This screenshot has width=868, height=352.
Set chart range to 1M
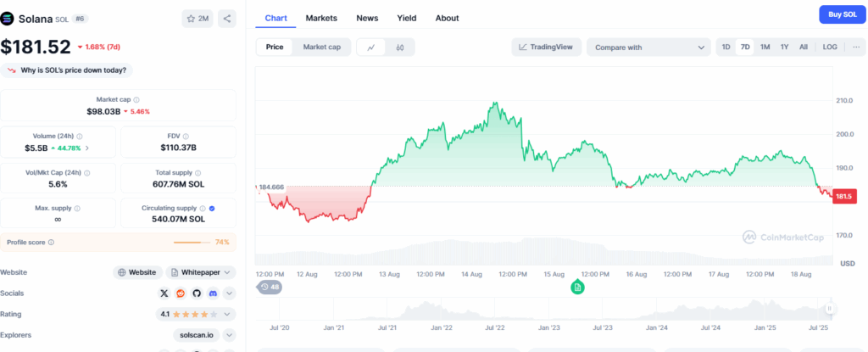point(765,47)
